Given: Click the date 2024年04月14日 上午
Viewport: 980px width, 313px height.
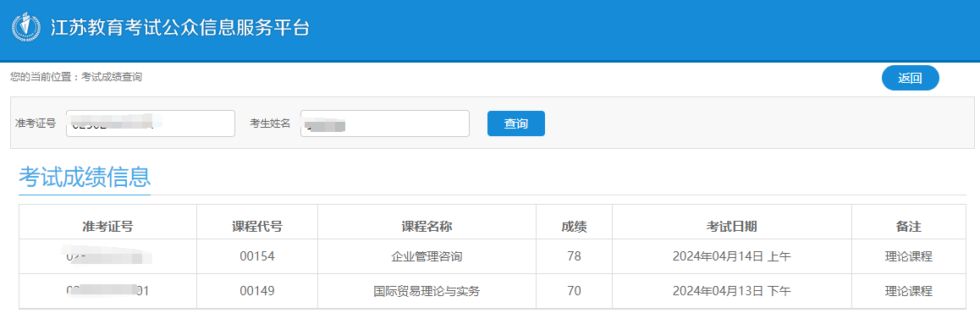Looking at the screenshot, I should click(x=732, y=256).
